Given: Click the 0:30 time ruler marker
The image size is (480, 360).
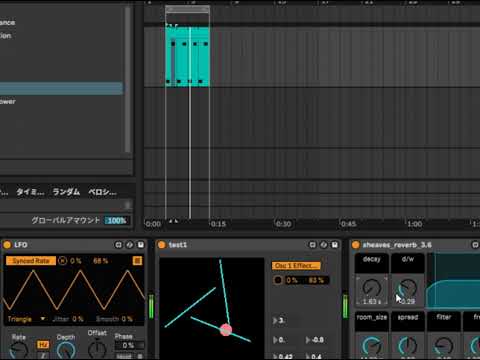Looking at the screenshot, I should click(x=283, y=224).
